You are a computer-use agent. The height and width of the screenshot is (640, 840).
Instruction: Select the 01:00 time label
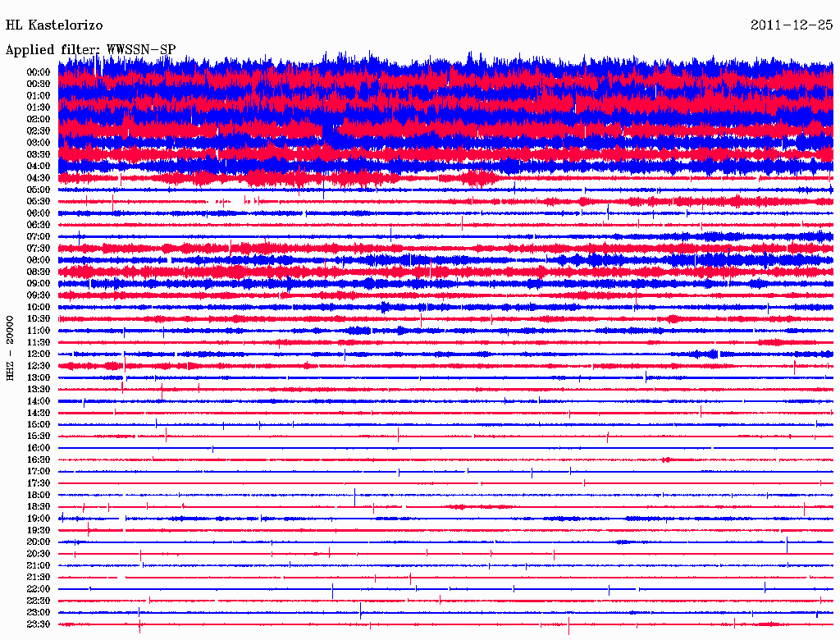[x=39, y=95]
